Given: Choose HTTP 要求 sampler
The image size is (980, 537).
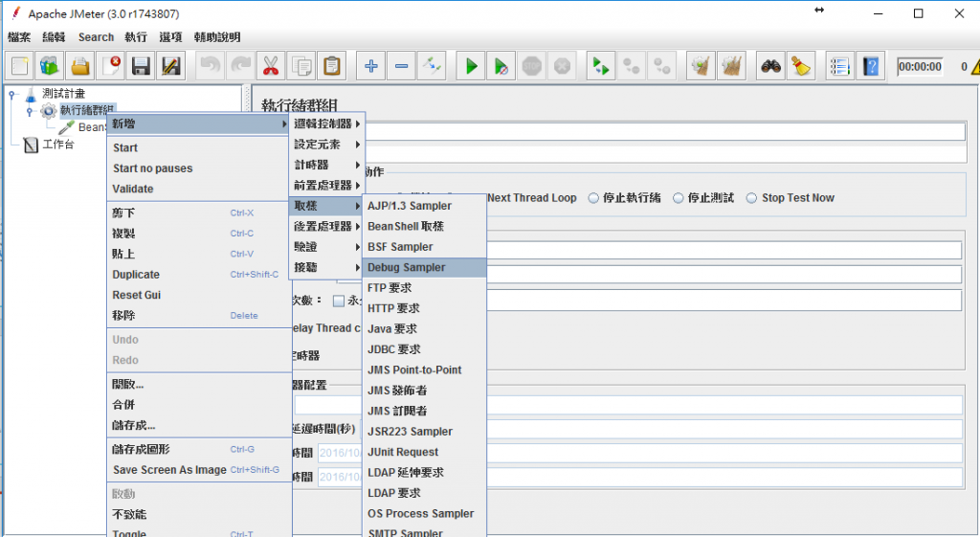Looking at the screenshot, I should [x=424, y=308].
